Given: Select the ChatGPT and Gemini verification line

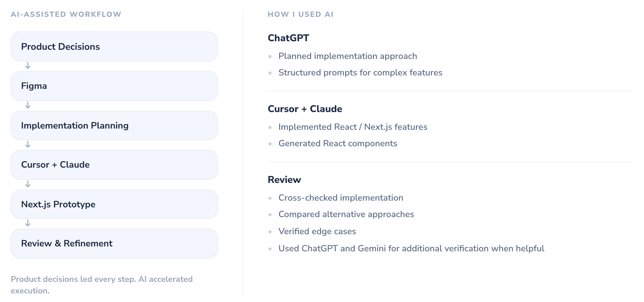Looking at the screenshot, I should [411, 249].
